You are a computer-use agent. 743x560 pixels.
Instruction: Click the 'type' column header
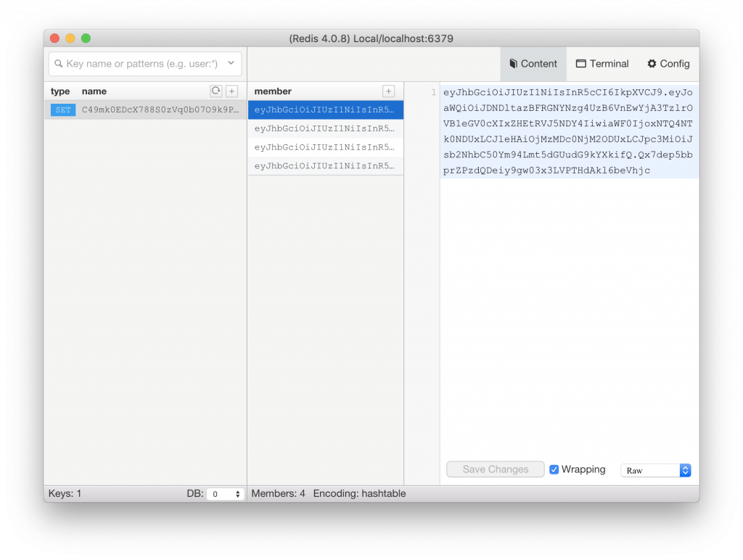(60, 91)
